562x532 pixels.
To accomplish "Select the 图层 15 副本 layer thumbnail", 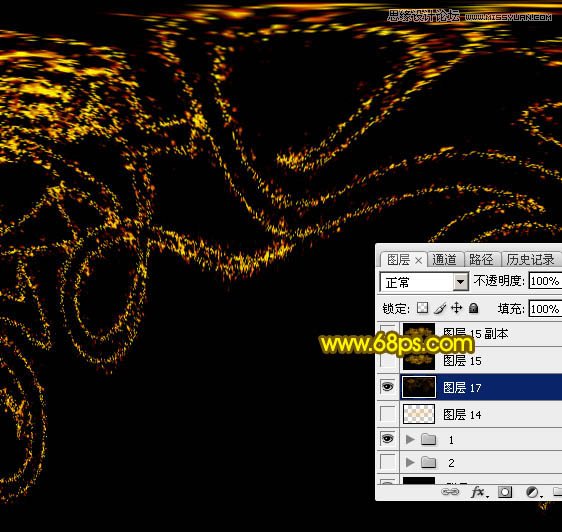I will click(419, 333).
